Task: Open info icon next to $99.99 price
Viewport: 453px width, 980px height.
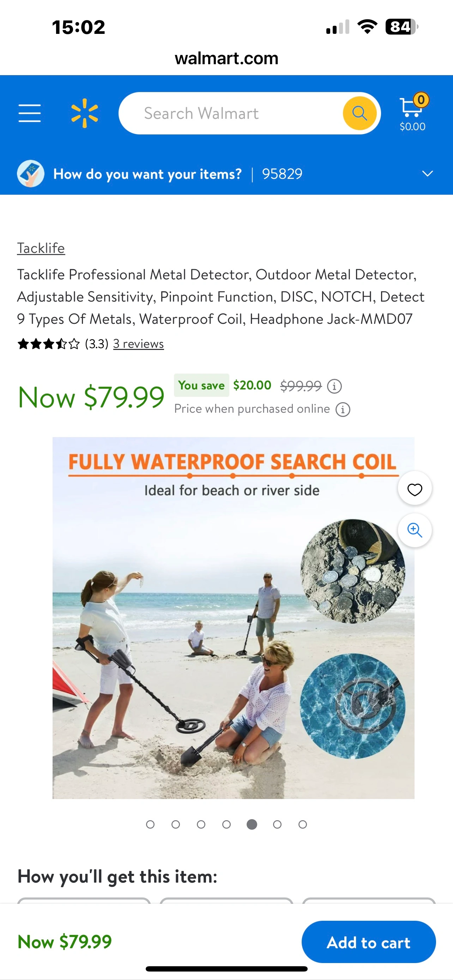Action: pyautogui.click(x=334, y=386)
